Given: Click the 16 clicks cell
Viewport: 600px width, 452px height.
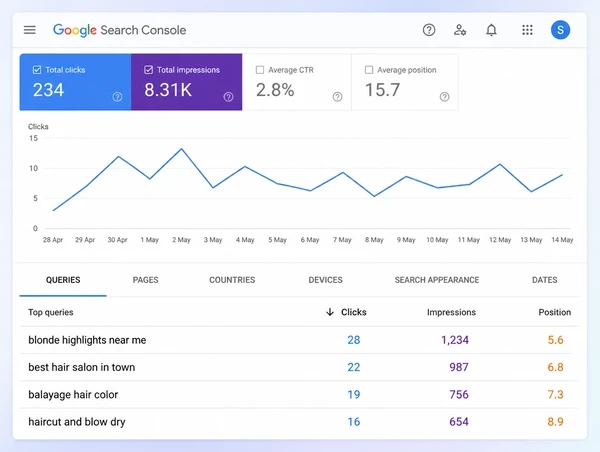Looking at the screenshot, I should [354, 422].
